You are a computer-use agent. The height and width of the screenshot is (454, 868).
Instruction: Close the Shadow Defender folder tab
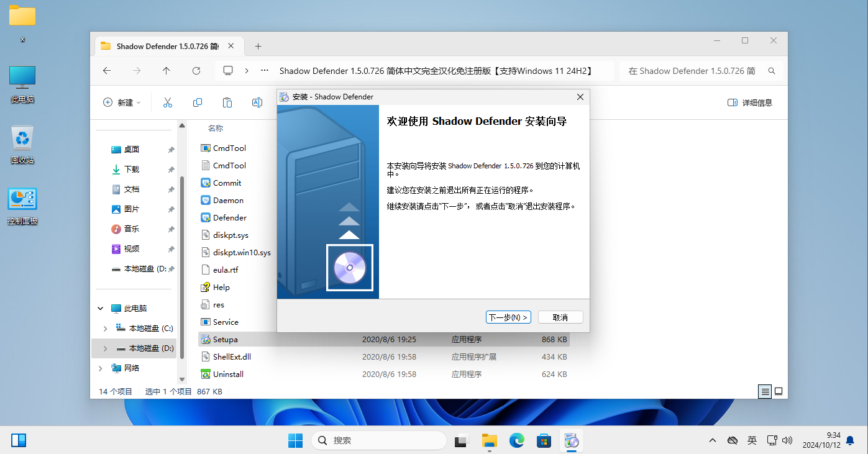(x=231, y=46)
